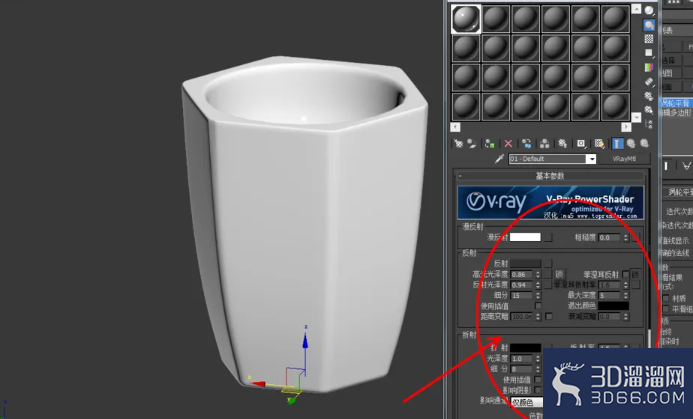The height and width of the screenshot is (419, 693).
Task: Click the 高光光泽度 0.86 value field
Action: (x=521, y=274)
